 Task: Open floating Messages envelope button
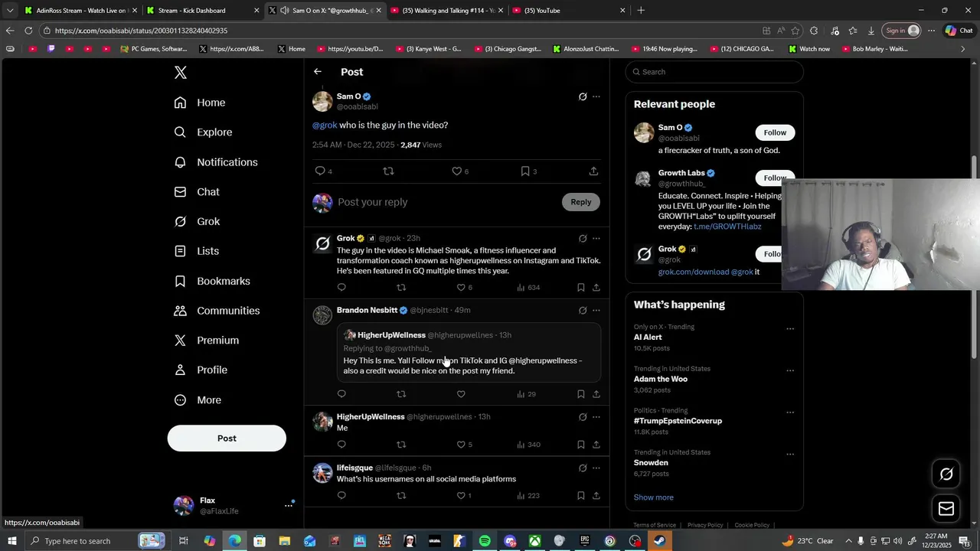coord(946,509)
